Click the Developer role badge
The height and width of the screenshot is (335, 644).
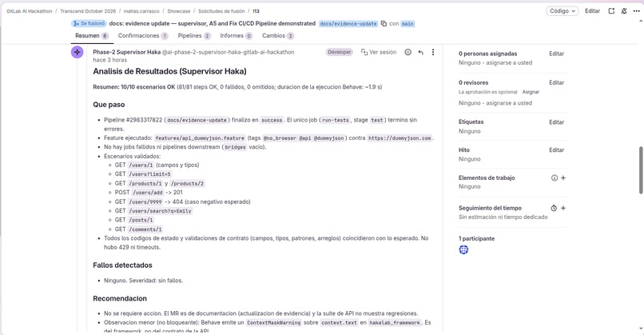(x=340, y=52)
